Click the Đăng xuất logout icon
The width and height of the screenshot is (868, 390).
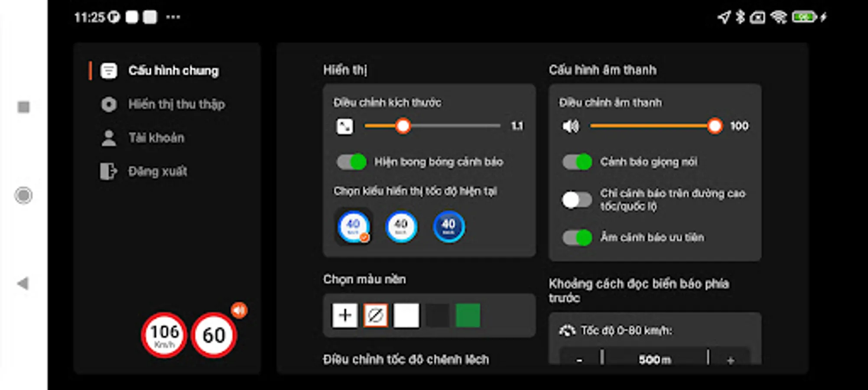(109, 171)
